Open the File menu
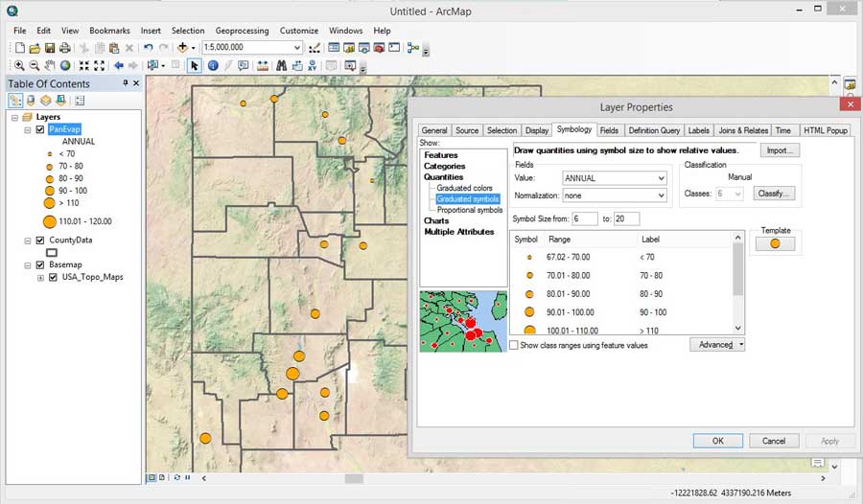This screenshot has height=504, width=863. pyautogui.click(x=20, y=31)
